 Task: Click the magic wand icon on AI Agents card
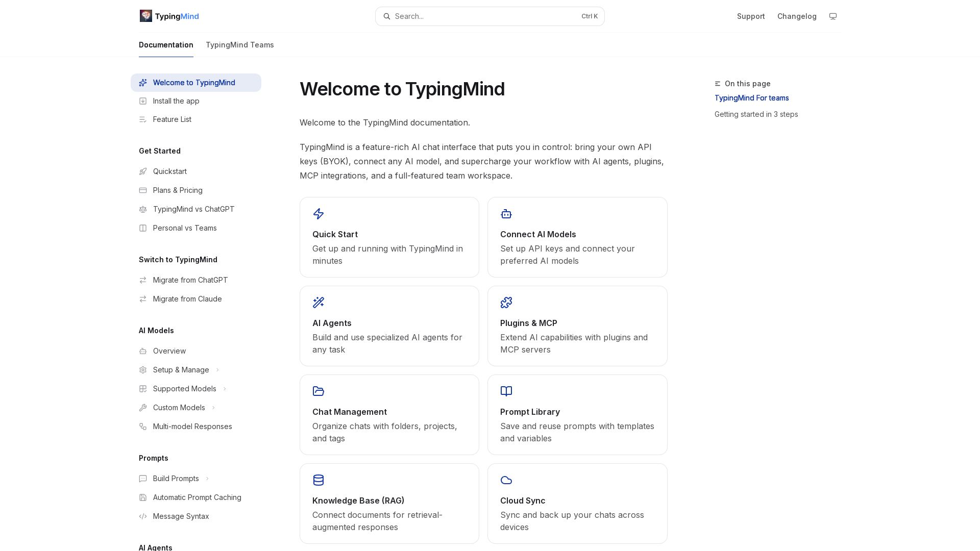pyautogui.click(x=318, y=303)
